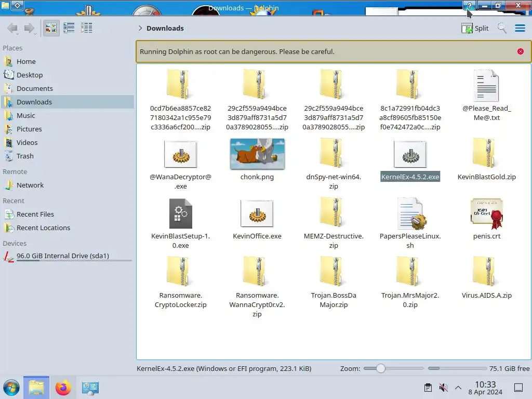The image size is (532, 399).
Task: Select Downloads in Places panel
Action: tap(68, 102)
